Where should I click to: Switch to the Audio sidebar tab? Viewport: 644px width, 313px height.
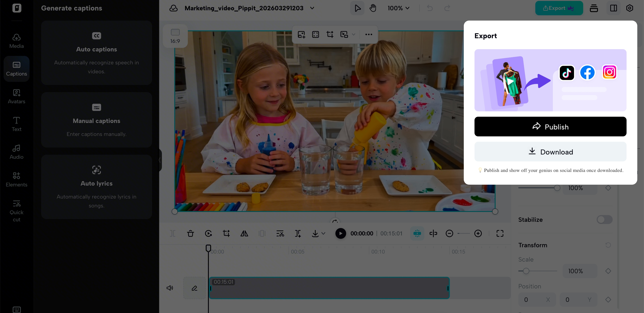(17, 152)
